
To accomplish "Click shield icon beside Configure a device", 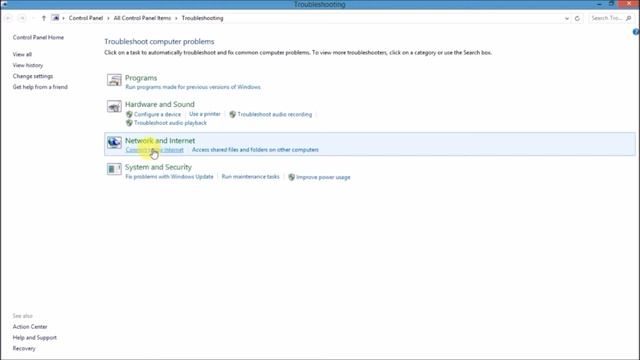I will tap(129, 114).
